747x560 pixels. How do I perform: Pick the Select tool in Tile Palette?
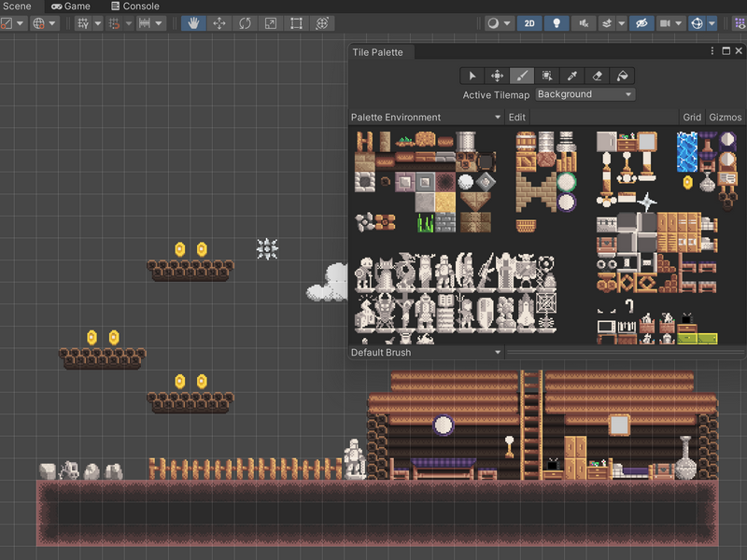472,76
